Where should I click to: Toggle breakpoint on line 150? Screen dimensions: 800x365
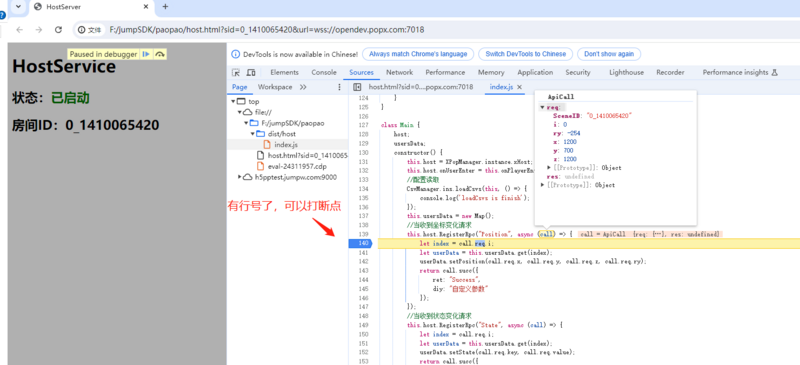(x=362, y=334)
